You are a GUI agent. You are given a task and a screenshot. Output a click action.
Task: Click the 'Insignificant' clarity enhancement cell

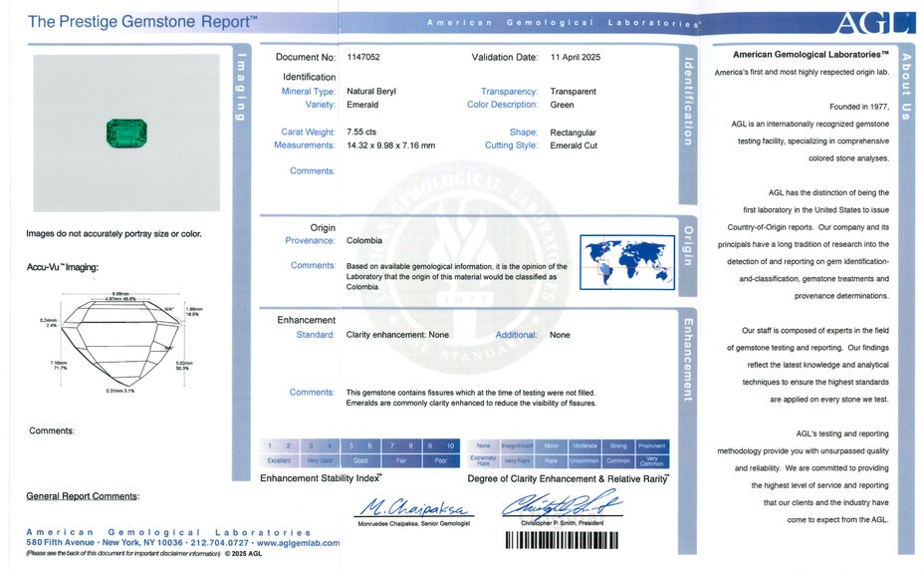517,446
